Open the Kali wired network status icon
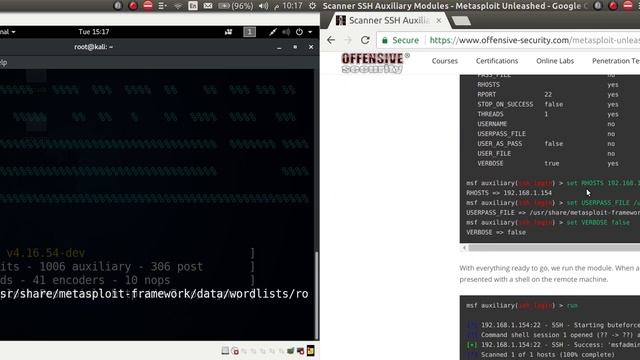The image size is (640, 360). coord(273,31)
